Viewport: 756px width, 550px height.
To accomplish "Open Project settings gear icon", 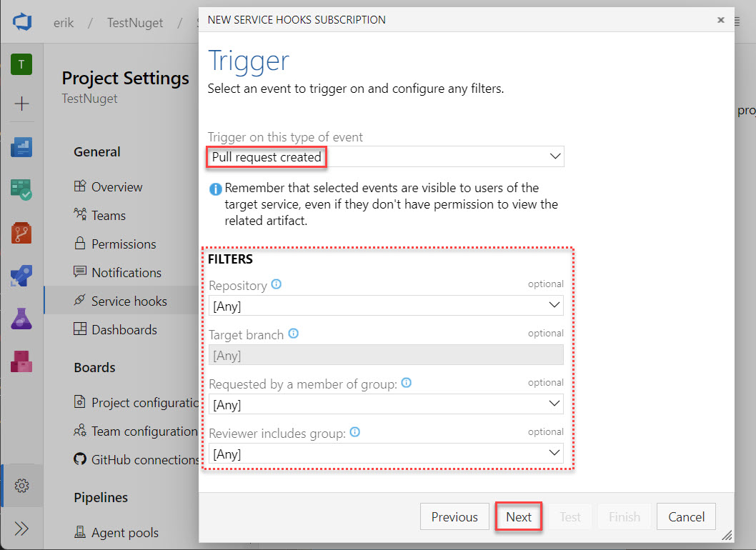I will [21, 486].
